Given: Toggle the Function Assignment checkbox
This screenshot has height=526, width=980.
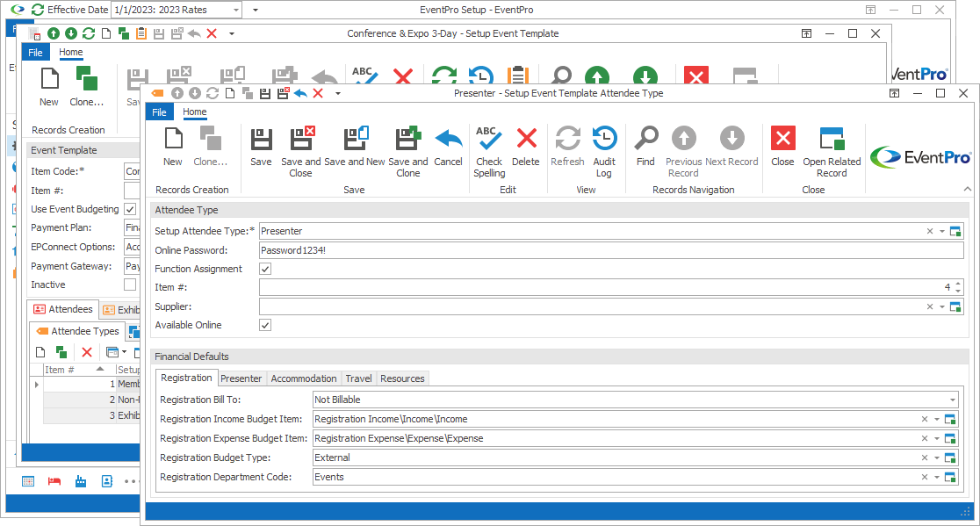Looking at the screenshot, I should pos(265,269).
